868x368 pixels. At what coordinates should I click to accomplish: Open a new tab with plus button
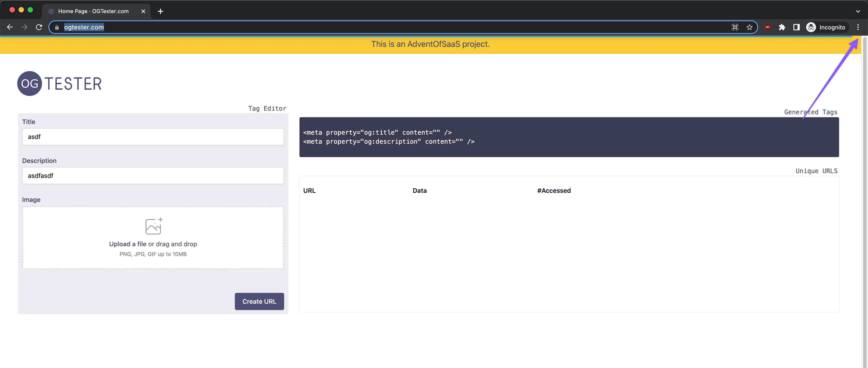point(160,11)
